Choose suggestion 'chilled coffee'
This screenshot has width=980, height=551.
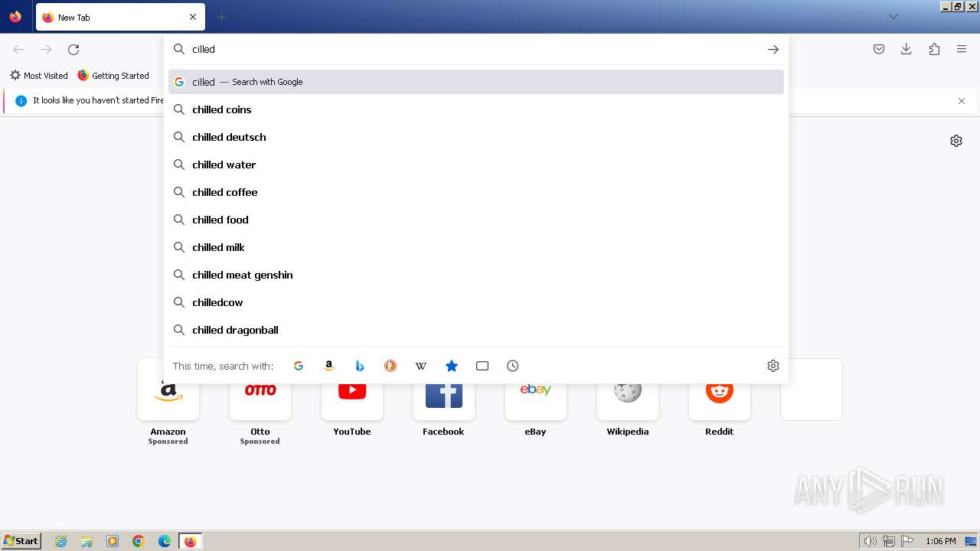(x=476, y=192)
